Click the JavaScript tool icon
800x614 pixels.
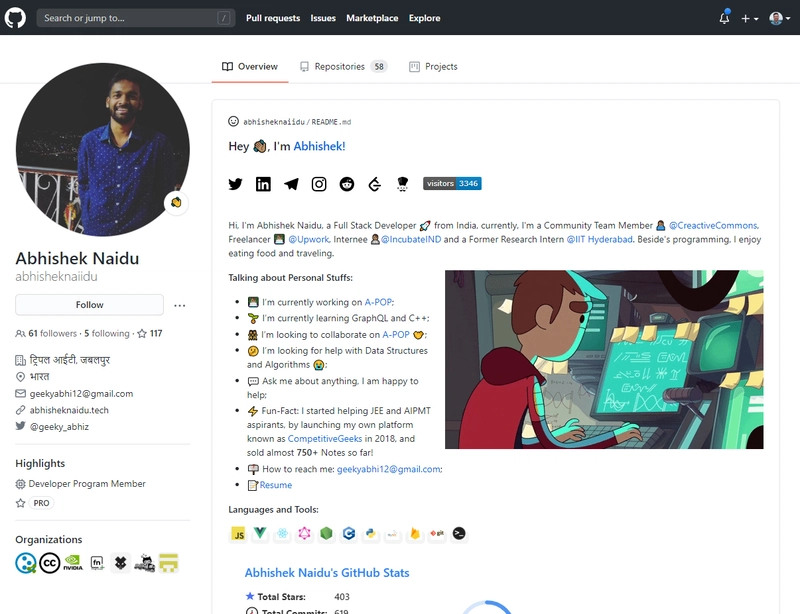238,534
